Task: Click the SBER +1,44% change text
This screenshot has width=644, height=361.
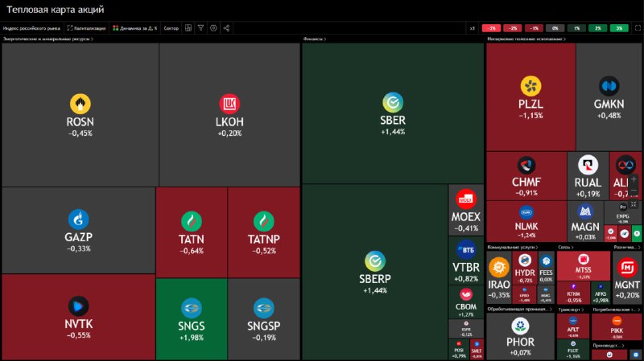Action: [x=393, y=132]
